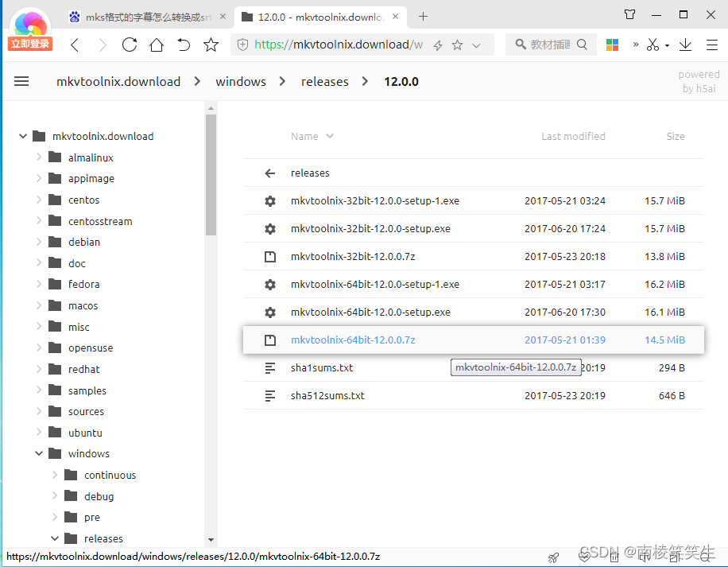The image size is (728, 567).
Task: Close the 12.0.0 mkvtoolnix tab
Action: pyautogui.click(x=395, y=16)
